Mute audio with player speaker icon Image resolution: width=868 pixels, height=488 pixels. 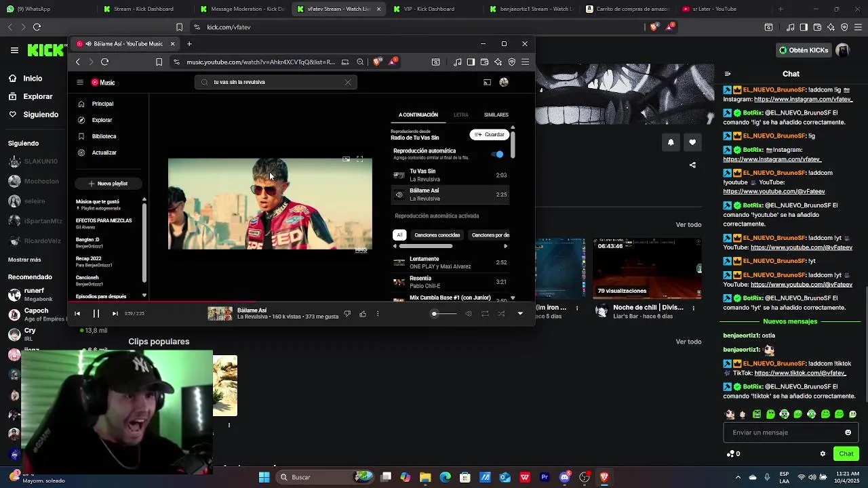pyautogui.click(x=469, y=314)
